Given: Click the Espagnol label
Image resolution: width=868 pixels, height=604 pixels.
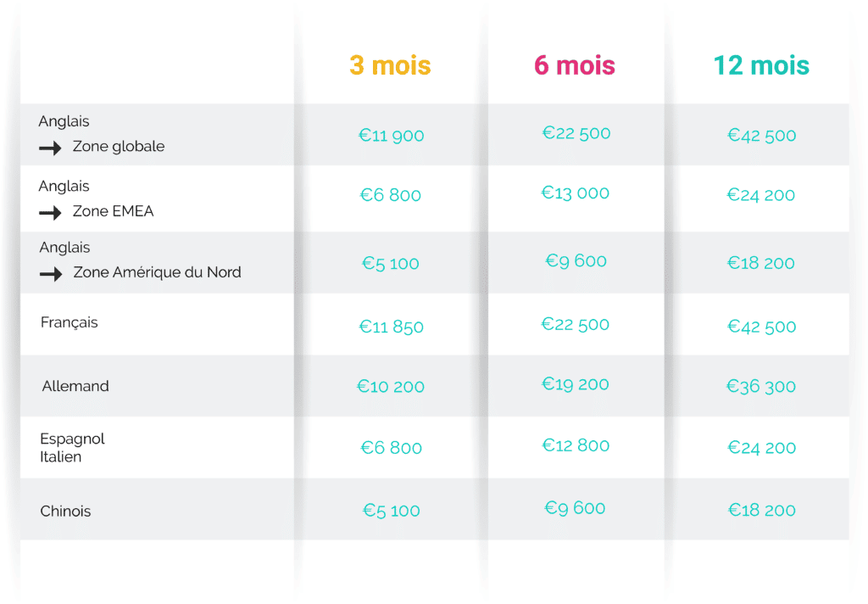Looking at the screenshot, I should 73,439.
